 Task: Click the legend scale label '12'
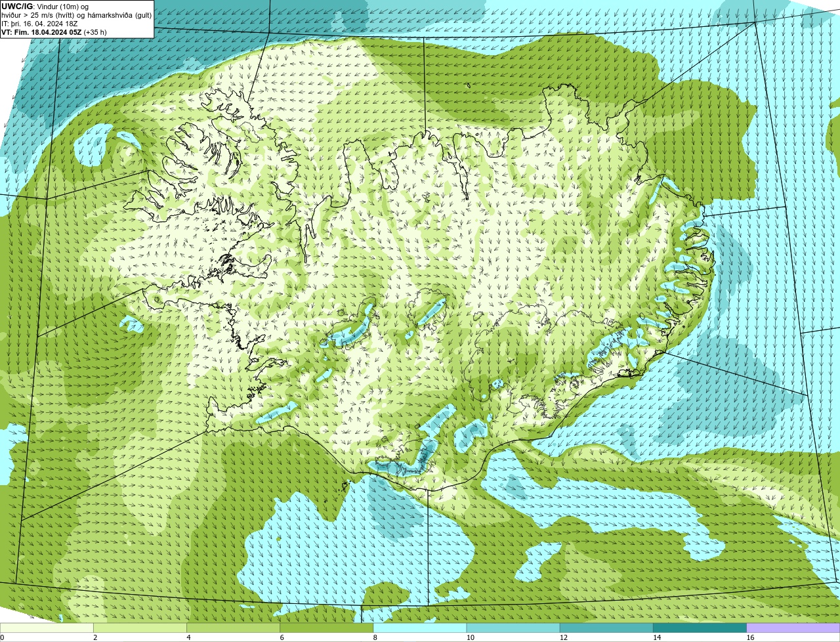564,637
